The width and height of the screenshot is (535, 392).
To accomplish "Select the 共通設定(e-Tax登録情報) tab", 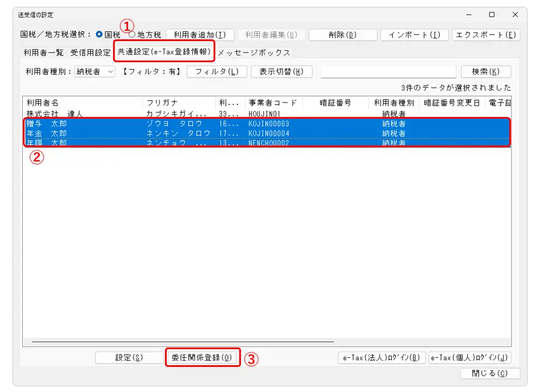I will click(164, 52).
